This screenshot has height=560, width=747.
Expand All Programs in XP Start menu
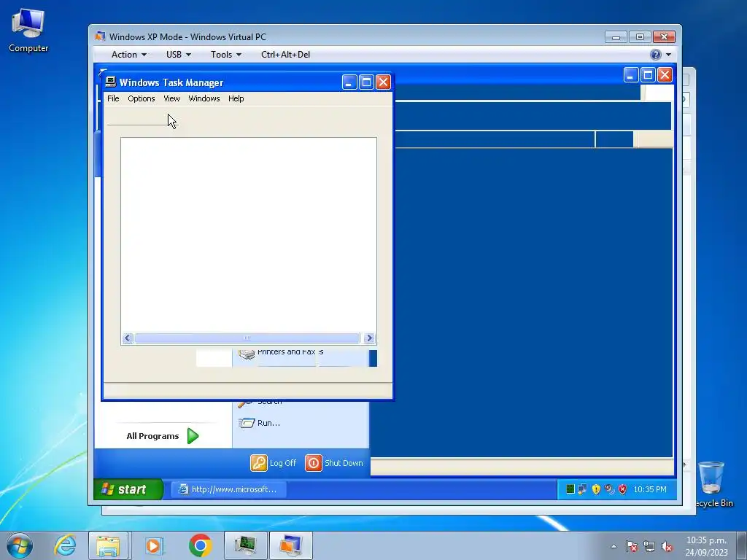click(163, 436)
